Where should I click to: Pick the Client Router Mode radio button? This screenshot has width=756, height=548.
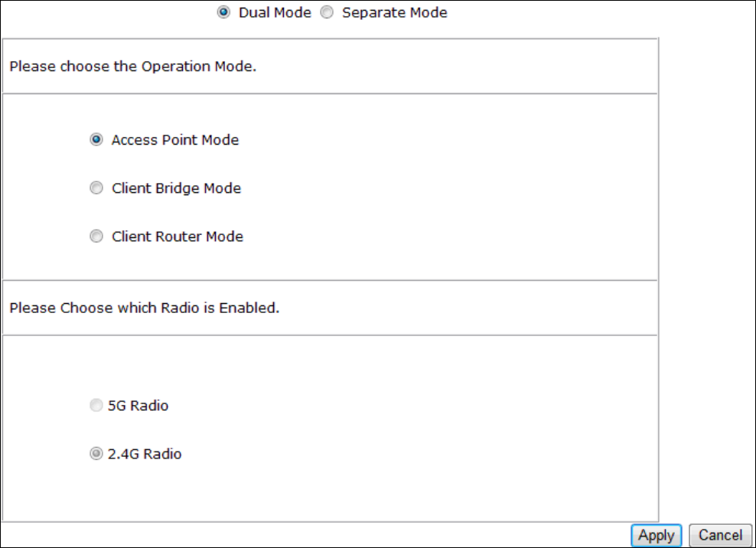(x=96, y=236)
